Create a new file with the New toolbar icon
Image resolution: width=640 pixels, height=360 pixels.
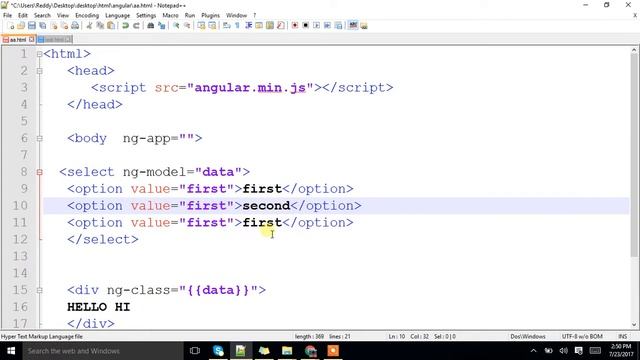pos(11,26)
